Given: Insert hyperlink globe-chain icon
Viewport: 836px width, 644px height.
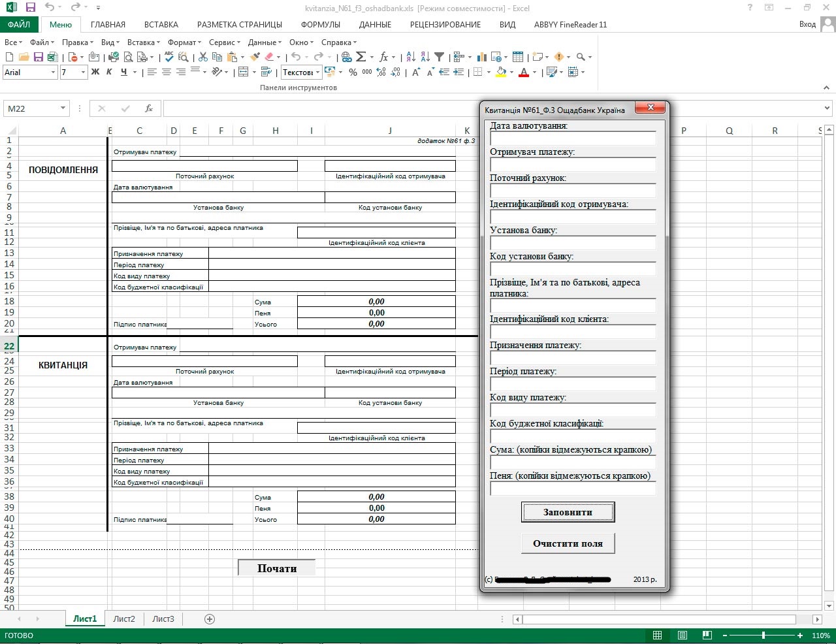Looking at the screenshot, I should [x=347, y=57].
